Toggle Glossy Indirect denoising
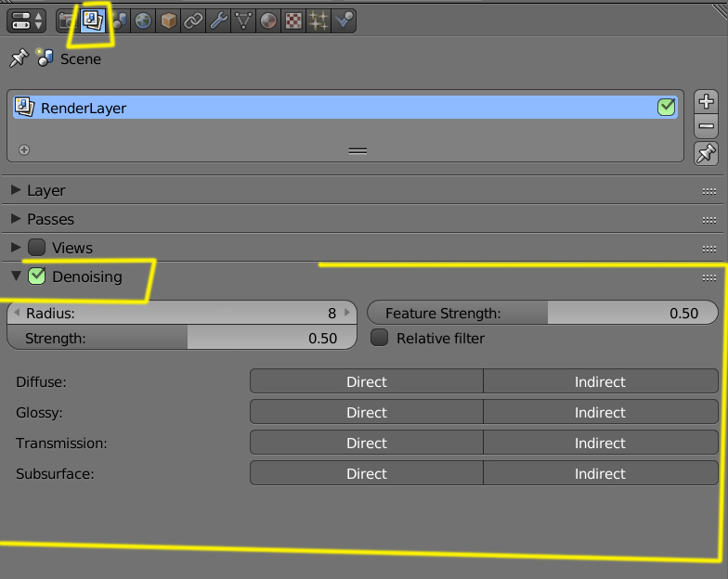This screenshot has height=579, width=728. (600, 412)
